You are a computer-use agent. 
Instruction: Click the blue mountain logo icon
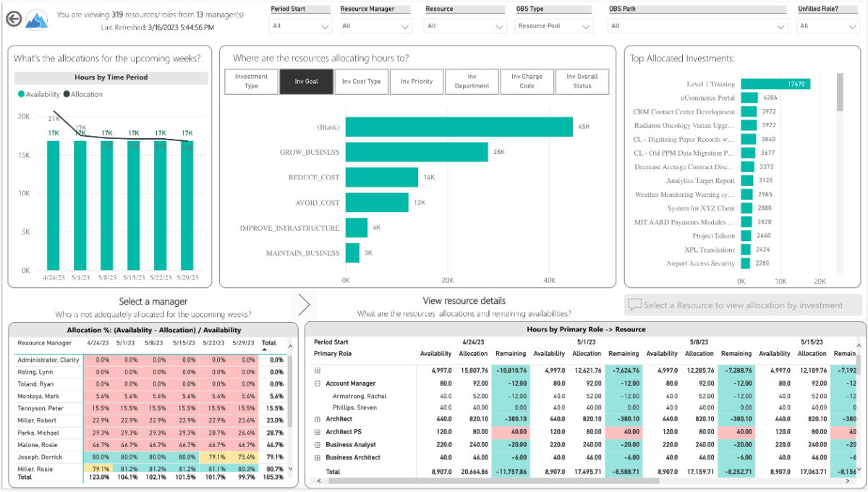point(37,20)
